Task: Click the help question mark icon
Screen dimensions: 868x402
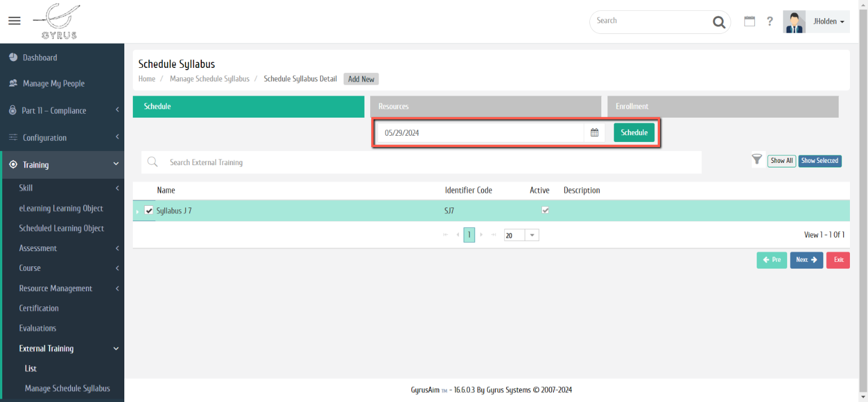Action: coord(770,21)
